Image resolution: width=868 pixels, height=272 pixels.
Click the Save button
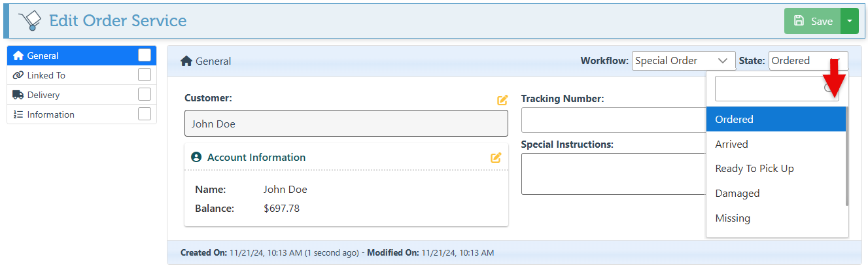coord(812,21)
